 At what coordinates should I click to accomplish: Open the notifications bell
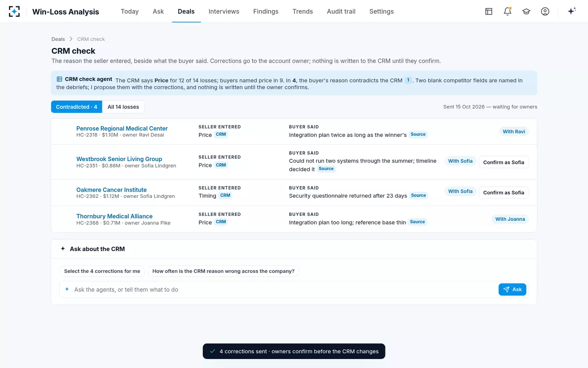click(508, 11)
